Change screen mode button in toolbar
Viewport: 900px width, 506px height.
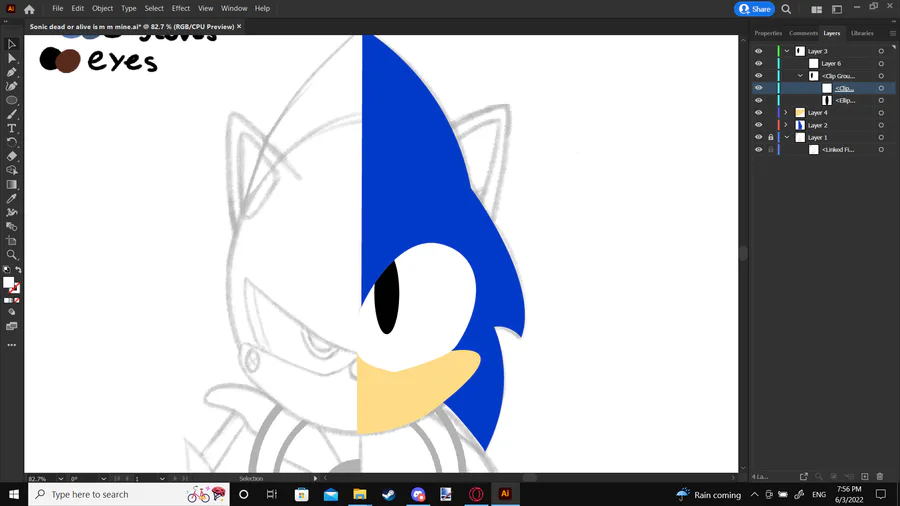[11, 326]
